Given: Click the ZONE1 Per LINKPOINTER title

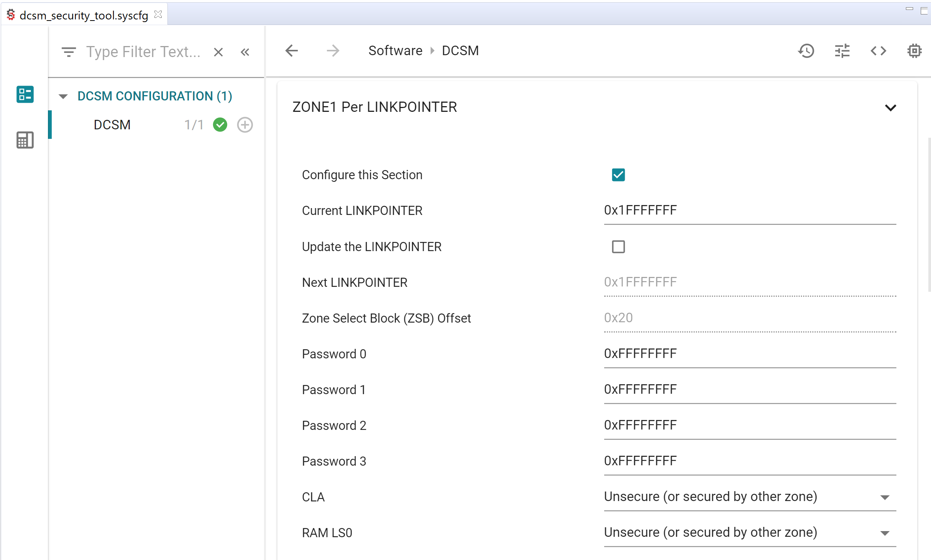Looking at the screenshot, I should [x=375, y=107].
